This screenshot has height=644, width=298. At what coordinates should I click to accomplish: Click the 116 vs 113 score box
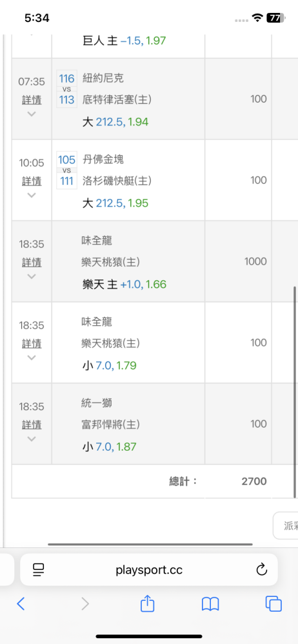(x=66, y=89)
